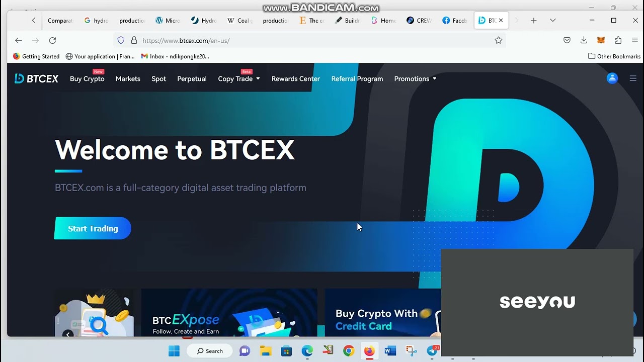Open the hamburger menu in BTCEX header
The image size is (644, 362).
633,78
